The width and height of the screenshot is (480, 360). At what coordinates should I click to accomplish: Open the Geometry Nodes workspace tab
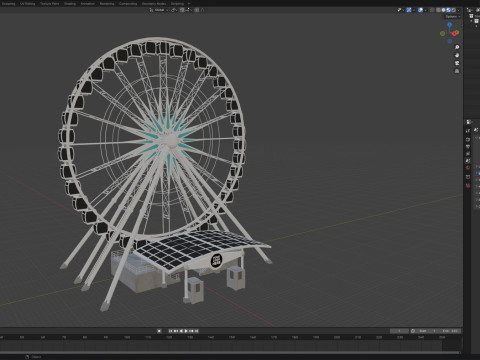tap(154, 4)
